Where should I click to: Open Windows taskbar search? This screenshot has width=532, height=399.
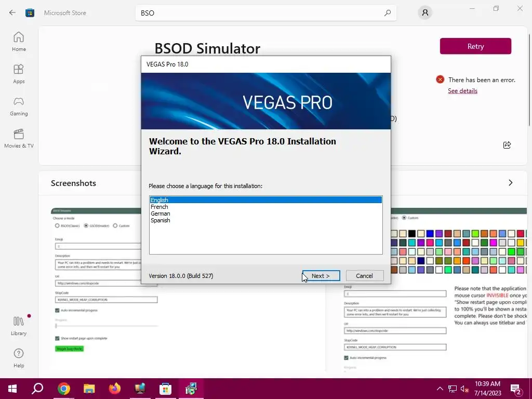tap(37, 389)
